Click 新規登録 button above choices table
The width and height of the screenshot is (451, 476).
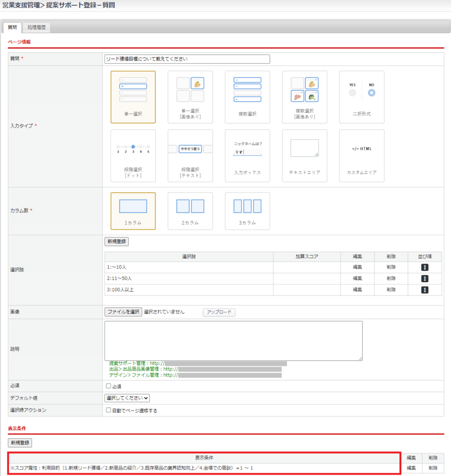click(116, 242)
